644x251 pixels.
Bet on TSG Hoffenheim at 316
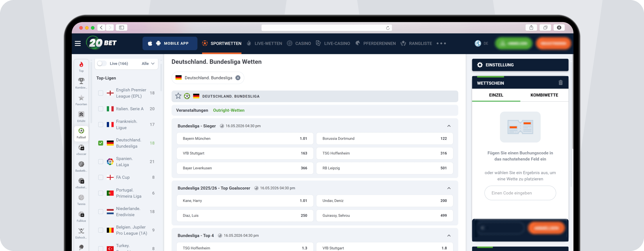click(384, 153)
